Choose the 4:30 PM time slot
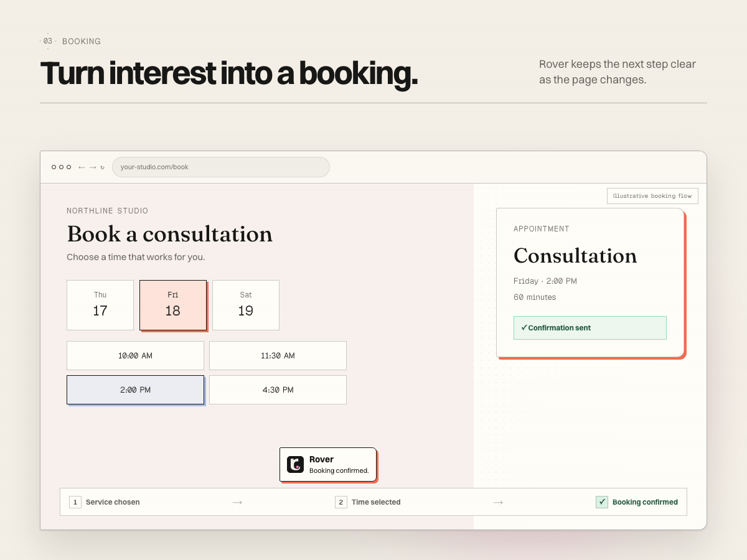 [278, 390]
